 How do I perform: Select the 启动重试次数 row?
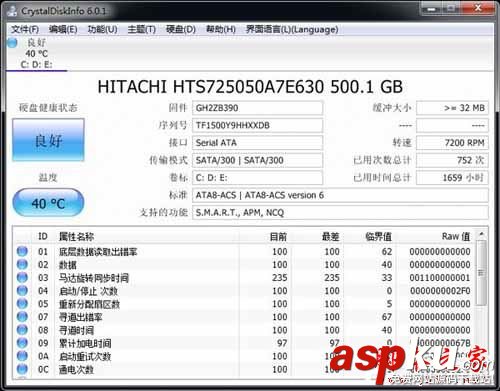(x=245, y=356)
